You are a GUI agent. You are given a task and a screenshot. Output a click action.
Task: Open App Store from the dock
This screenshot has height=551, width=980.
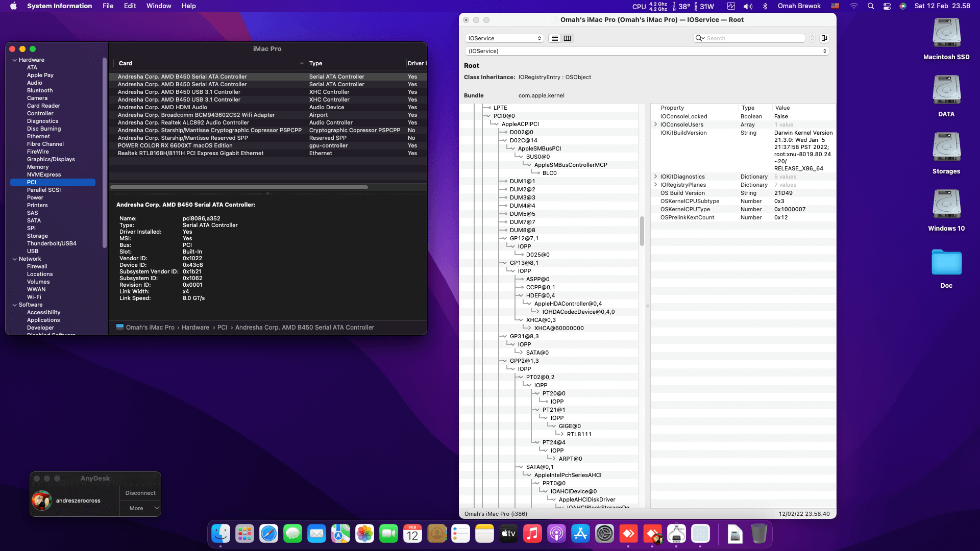580,534
